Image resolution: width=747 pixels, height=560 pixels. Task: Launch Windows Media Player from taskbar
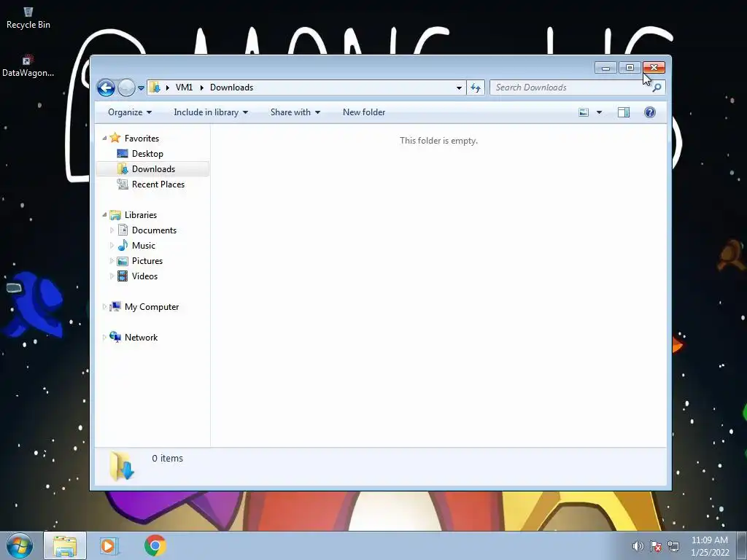coord(109,545)
